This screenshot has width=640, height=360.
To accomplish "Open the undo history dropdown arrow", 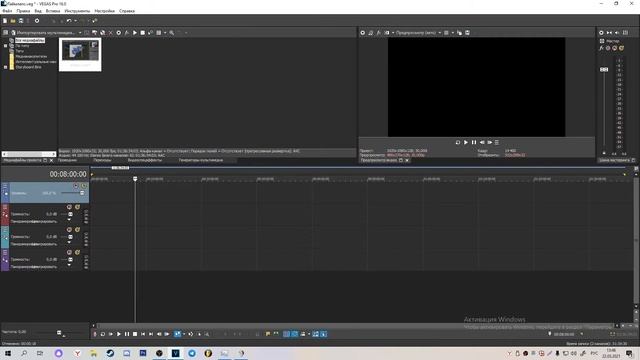I will coord(76,21).
